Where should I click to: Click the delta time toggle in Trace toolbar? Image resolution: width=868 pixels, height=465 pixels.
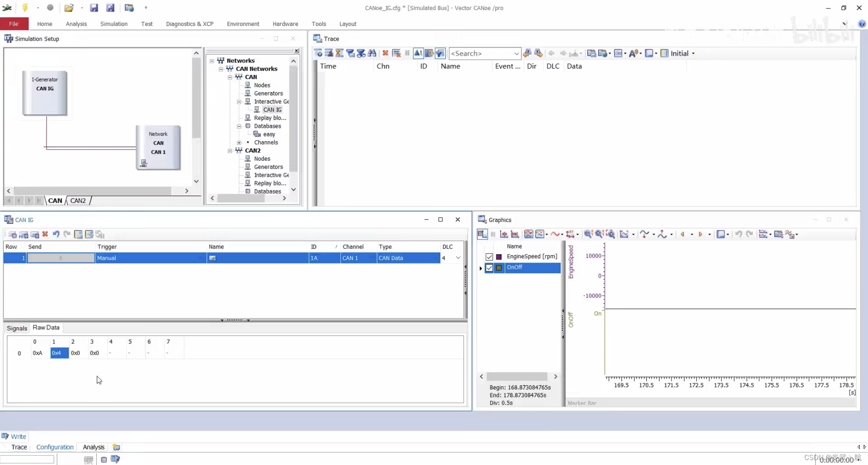418,53
